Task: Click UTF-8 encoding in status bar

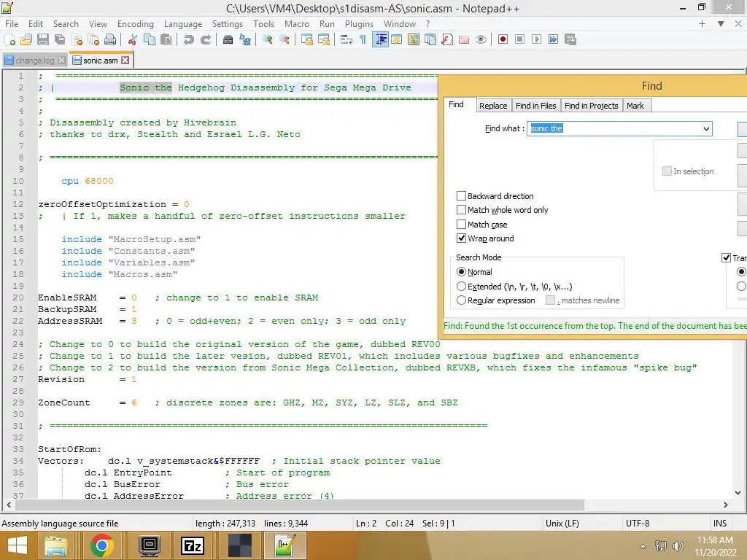Action: pyautogui.click(x=638, y=524)
